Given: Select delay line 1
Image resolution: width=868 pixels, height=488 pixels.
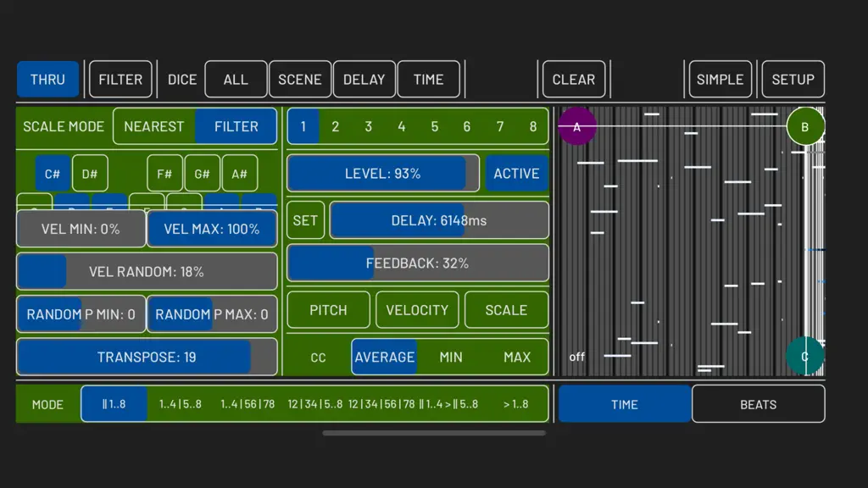Looking at the screenshot, I should coord(303,127).
